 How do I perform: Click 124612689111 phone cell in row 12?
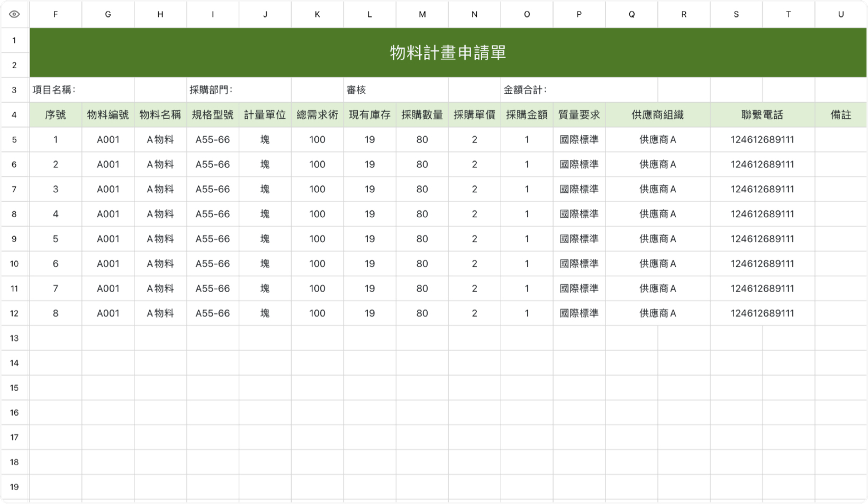coord(763,313)
